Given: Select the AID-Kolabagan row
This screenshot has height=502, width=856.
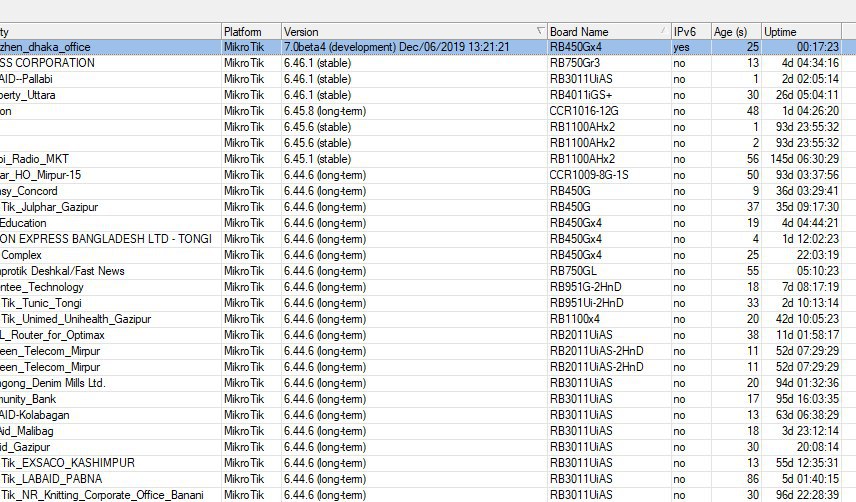Looking at the screenshot, I should click(428, 415).
